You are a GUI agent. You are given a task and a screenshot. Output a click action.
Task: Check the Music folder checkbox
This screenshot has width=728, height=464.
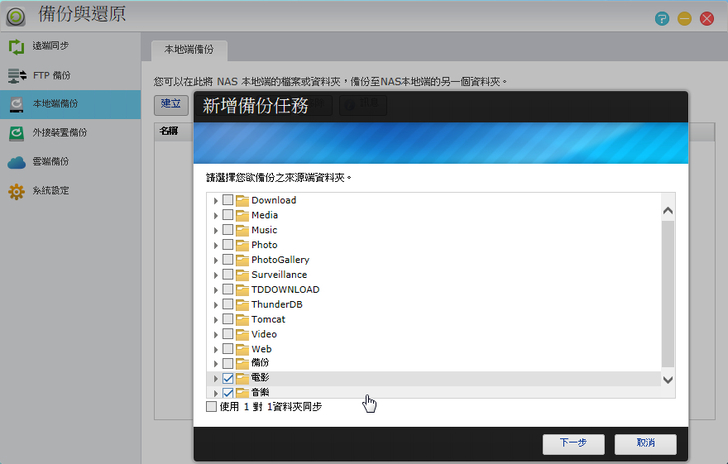[x=228, y=229]
